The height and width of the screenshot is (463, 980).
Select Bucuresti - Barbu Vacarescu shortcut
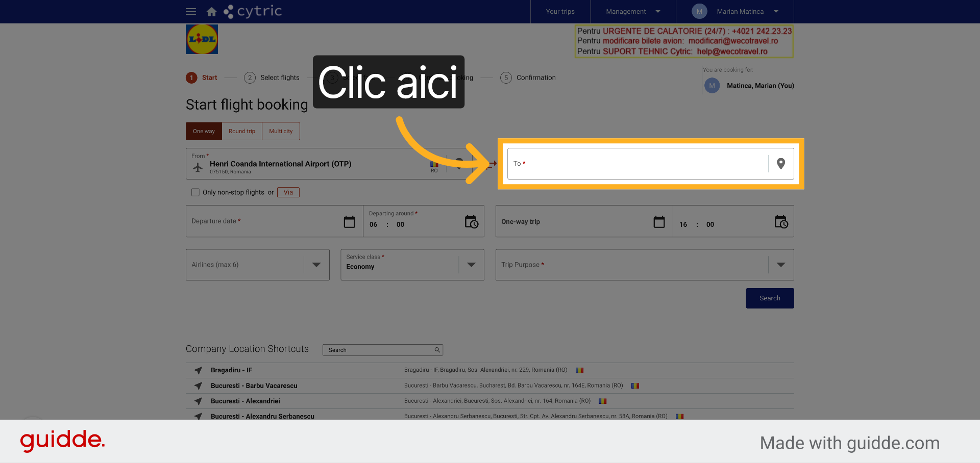click(254, 385)
